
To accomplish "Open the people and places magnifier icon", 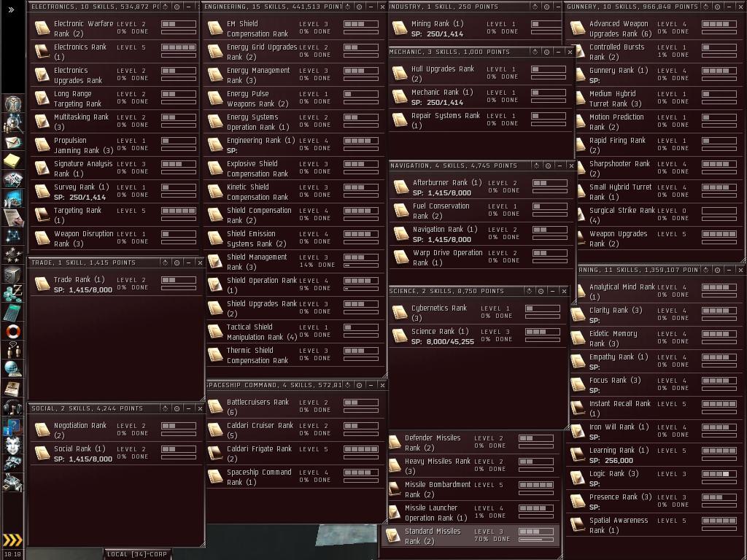I will tap(13, 122).
